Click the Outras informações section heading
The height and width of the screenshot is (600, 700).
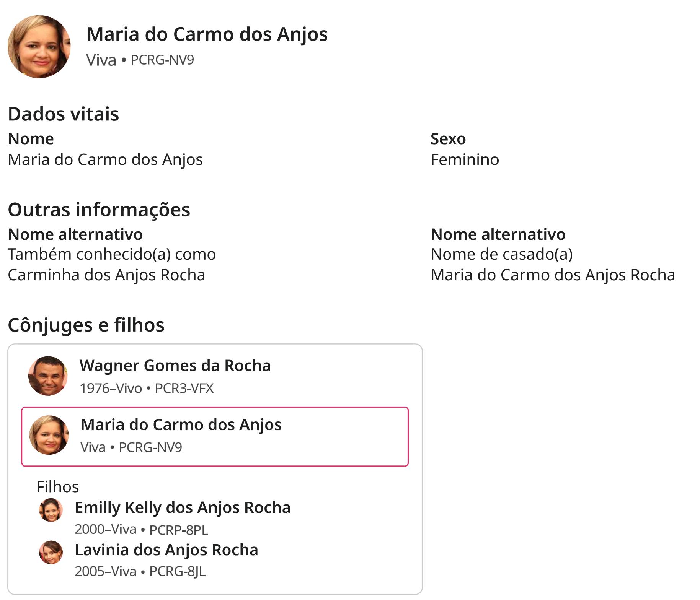coord(99,210)
